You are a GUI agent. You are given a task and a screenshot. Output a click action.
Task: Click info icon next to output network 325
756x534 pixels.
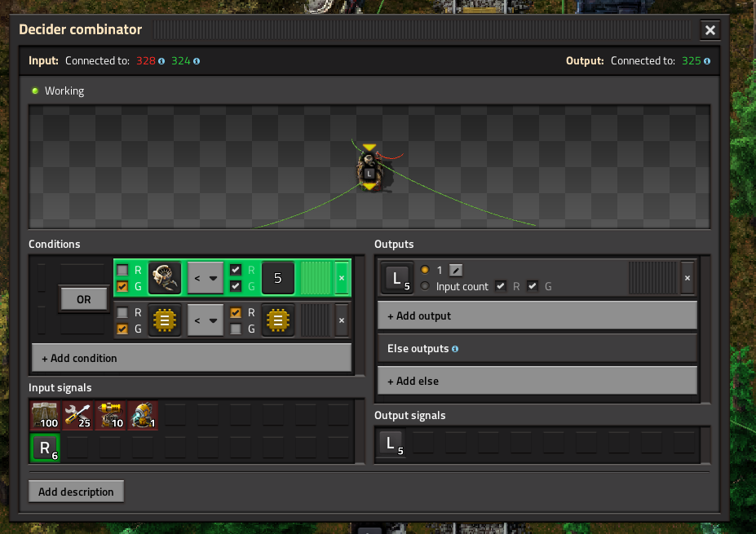pos(707,61)
